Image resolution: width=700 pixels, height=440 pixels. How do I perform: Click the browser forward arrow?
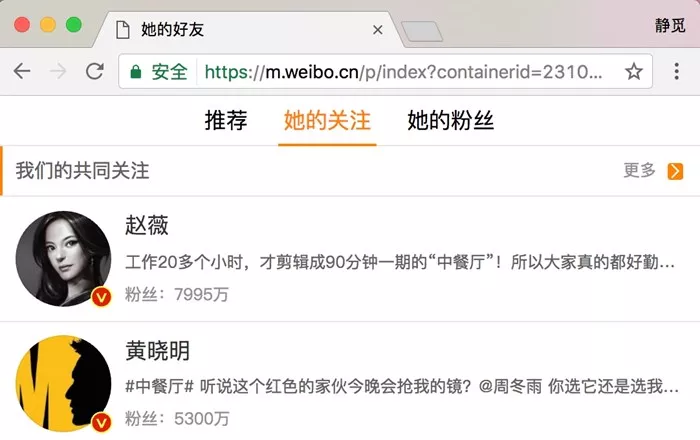58,71
